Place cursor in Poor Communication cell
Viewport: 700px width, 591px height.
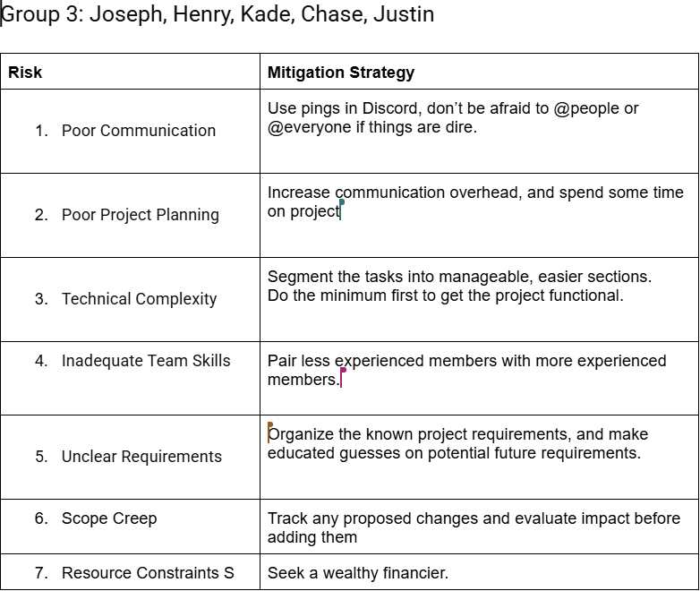[138, 131]
